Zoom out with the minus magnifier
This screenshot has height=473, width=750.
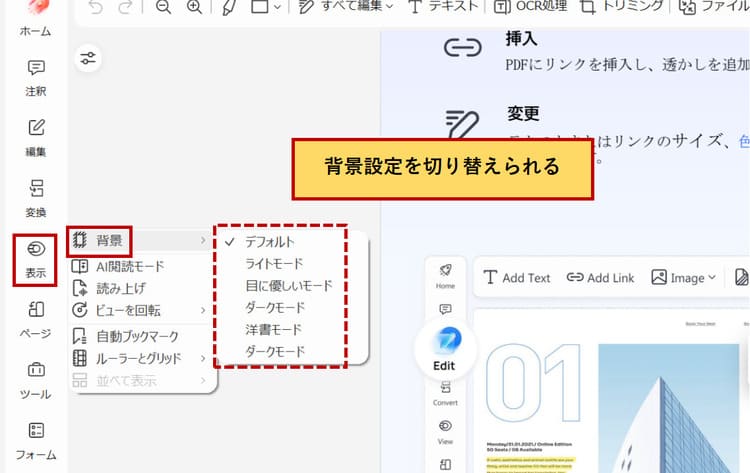[x=163, y=7]
